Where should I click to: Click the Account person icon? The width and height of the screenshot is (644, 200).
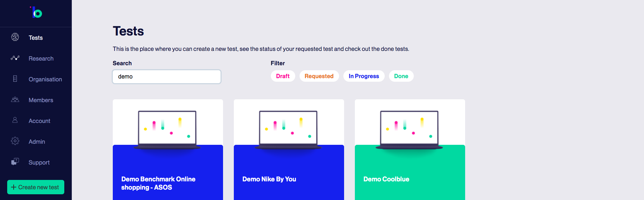pyautogui.click(x=15, y=120)
